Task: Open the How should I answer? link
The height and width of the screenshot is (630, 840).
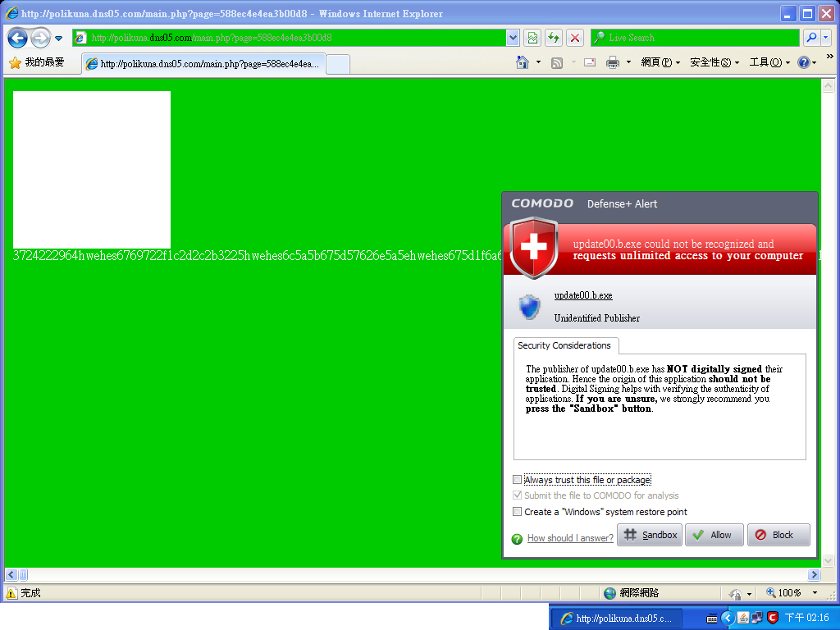Action: (570, 538)
